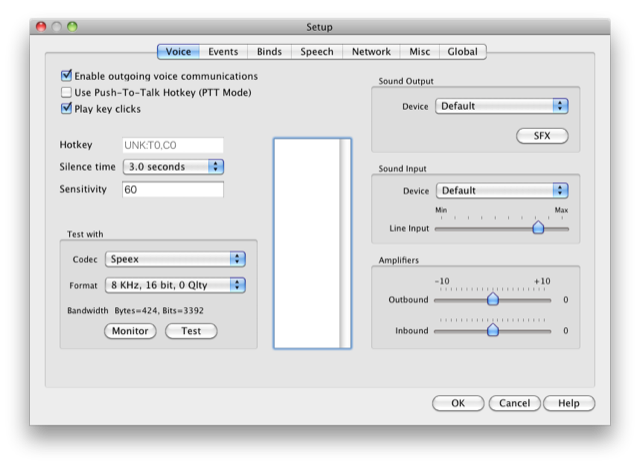Choose Sound Output Device dropdown
Viewport: 640px width, 466px height.
[x=501, y=106]
